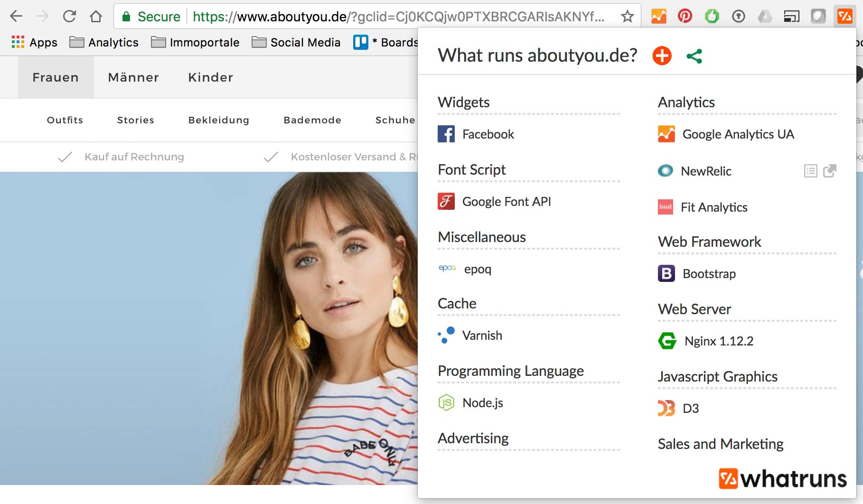Open the Node.js entry
863x504 pixels.
point(483,403)
